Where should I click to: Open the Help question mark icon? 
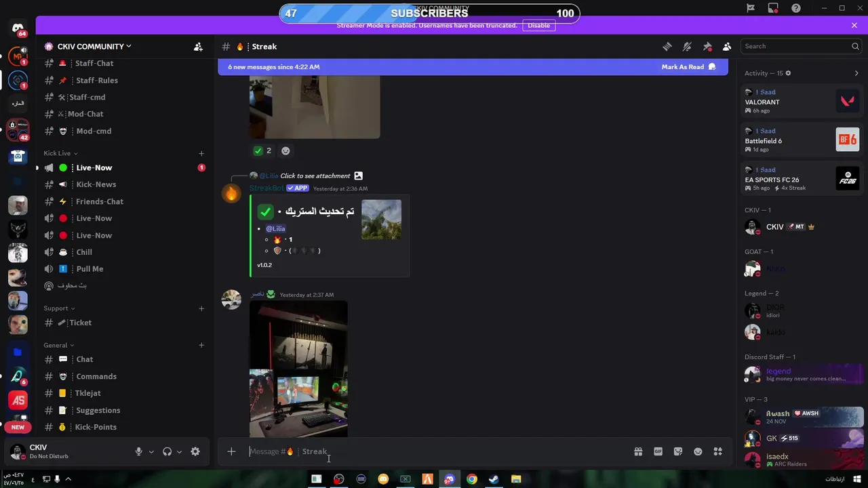[796, 8]
